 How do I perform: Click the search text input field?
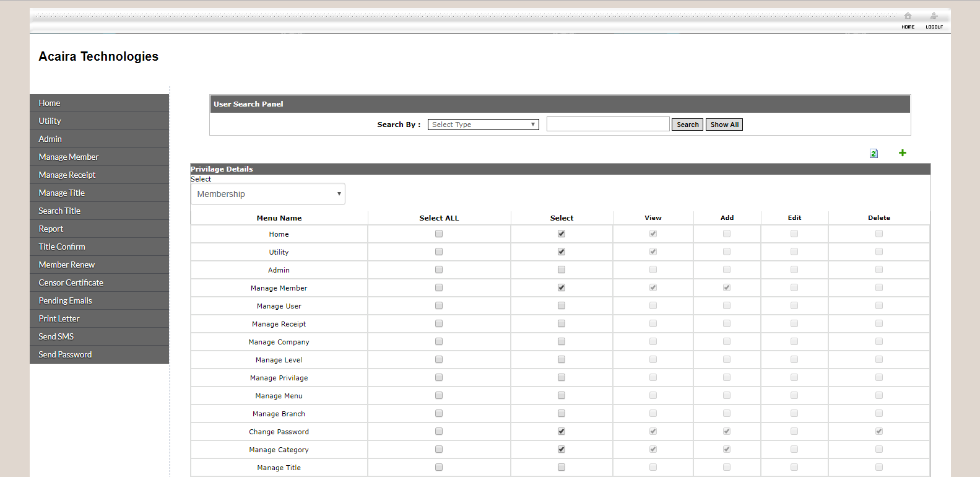(x=607, y=125)
